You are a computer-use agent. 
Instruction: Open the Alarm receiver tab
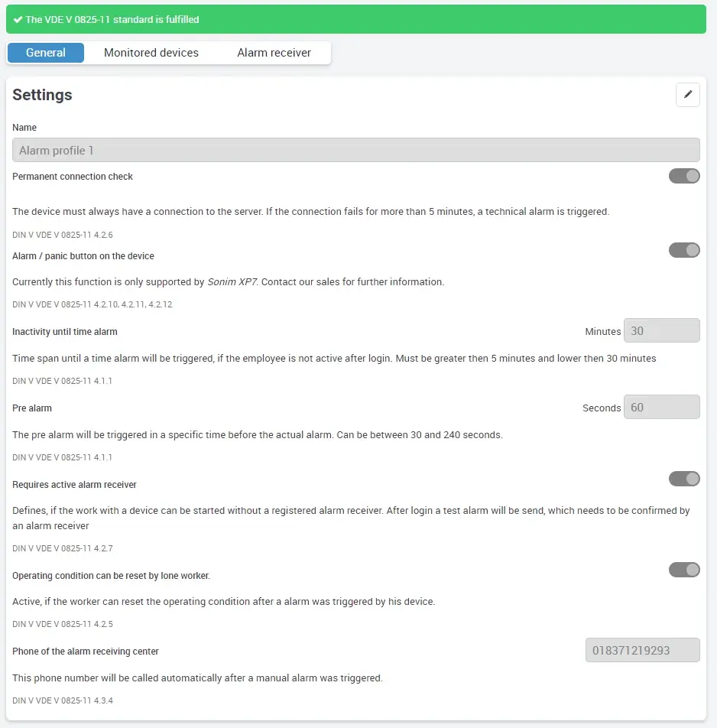coord(274,52)
